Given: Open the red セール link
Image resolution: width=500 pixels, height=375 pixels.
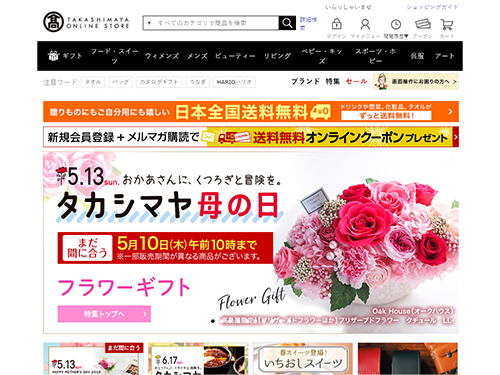Looking at the screenshot, I should point(356,81).
